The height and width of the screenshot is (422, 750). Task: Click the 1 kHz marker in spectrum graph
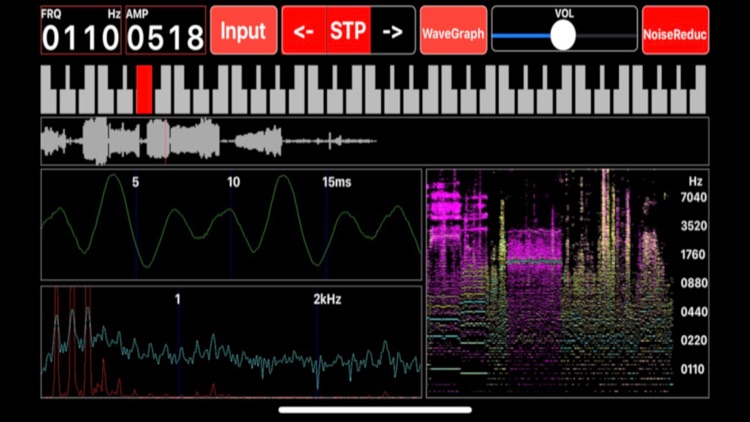(177, 300)
